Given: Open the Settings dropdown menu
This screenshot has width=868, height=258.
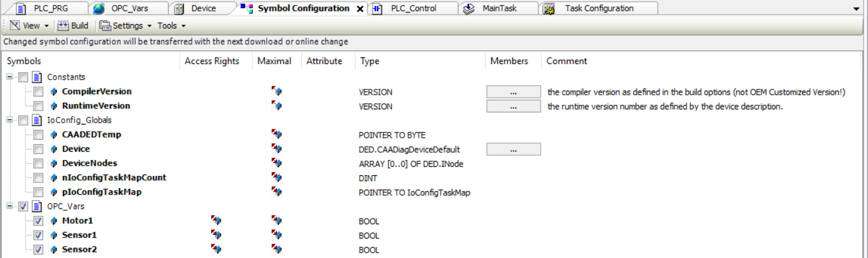Looking at the screenshot, I should [125, 26].
